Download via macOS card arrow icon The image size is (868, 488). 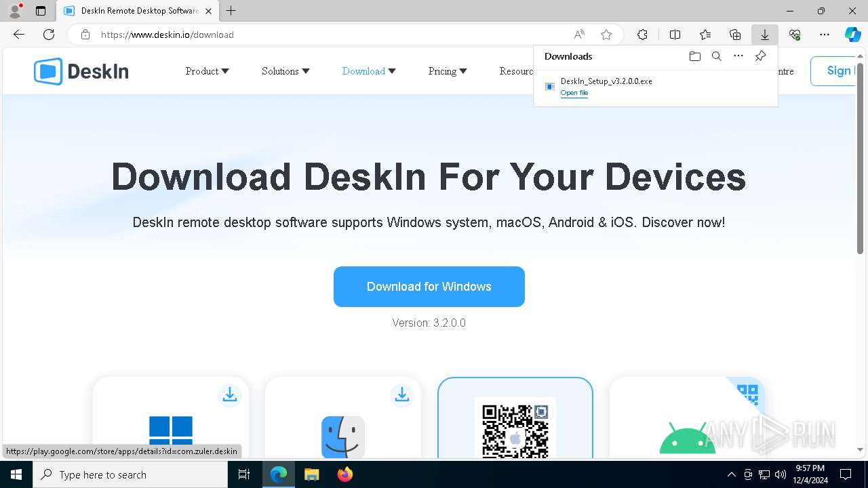(x=402, y=394)
